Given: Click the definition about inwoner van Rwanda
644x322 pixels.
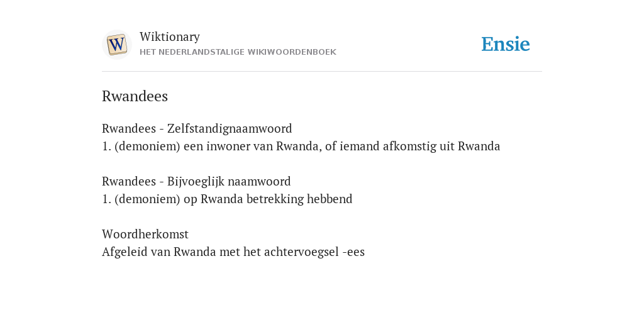Looking at the screenshot, I should tap(301, 146).
